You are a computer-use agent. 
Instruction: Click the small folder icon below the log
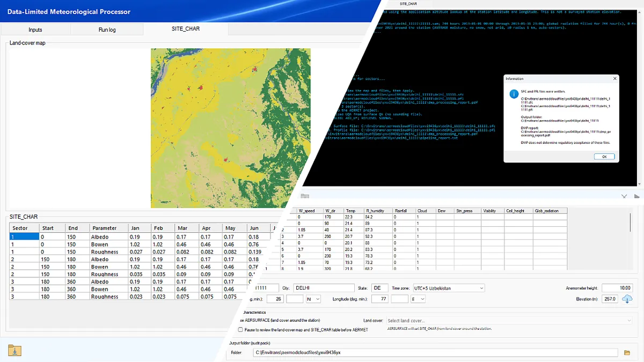tap(305, 196)
